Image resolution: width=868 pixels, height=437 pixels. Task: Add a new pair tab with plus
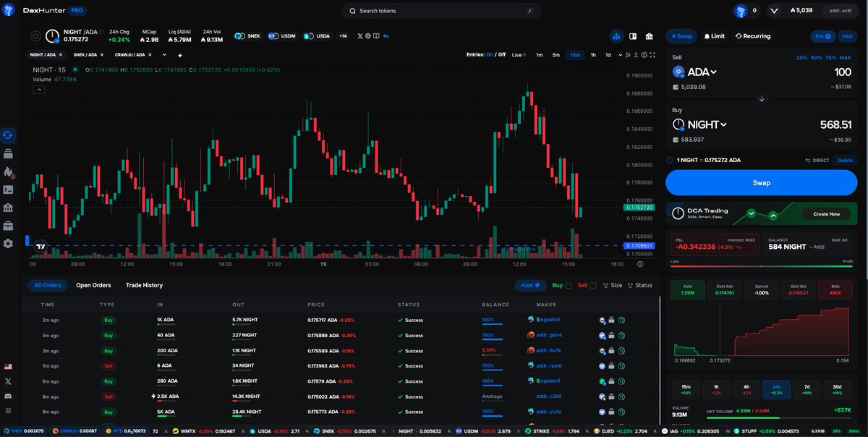point(180,55)
